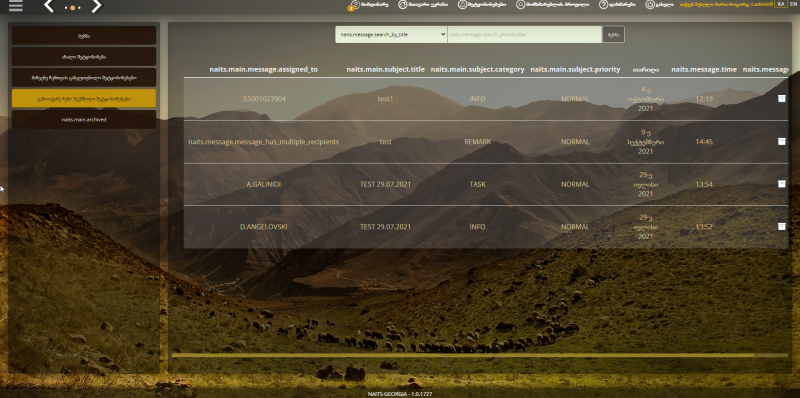The image size is (800, 398).
Task: Click archive icon in the D.ANGELOVSKI row
Action: tap(782, 227)
